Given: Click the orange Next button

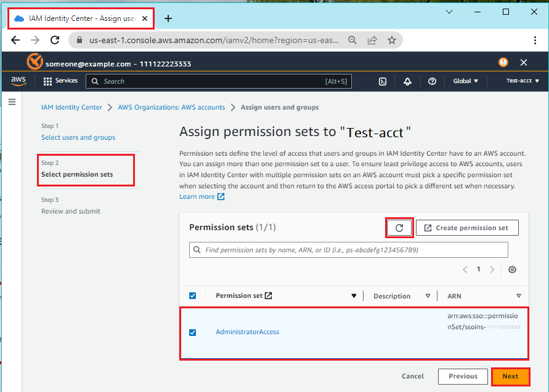Looking at the screenshot, I should 510,376.
